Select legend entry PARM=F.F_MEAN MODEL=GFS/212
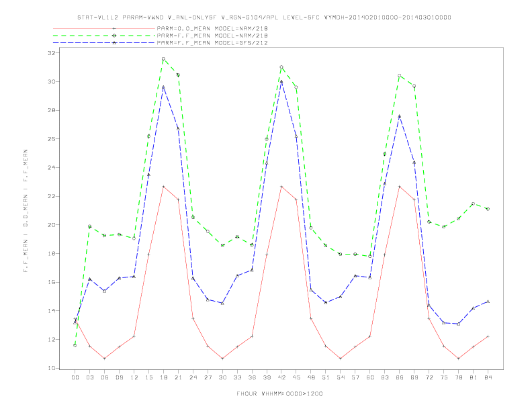Viewport: 532px width, 411px height. (x=212, y=43)
